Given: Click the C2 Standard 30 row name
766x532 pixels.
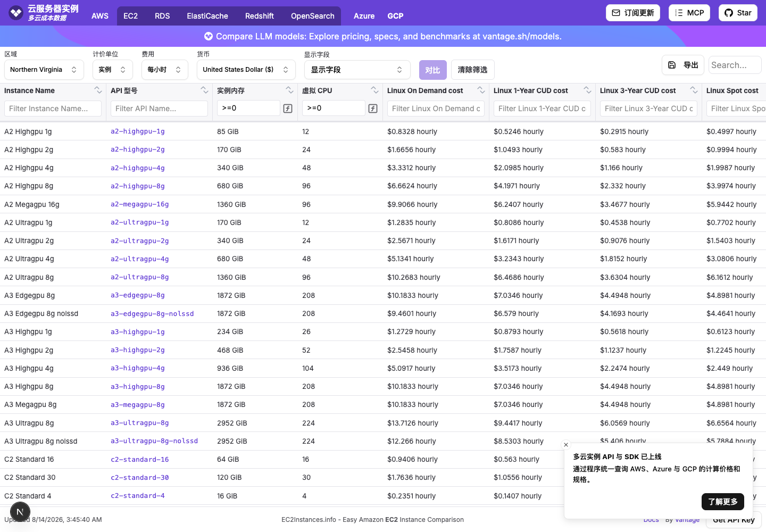Looking at the screenshot, I should [x=30, y=478].
